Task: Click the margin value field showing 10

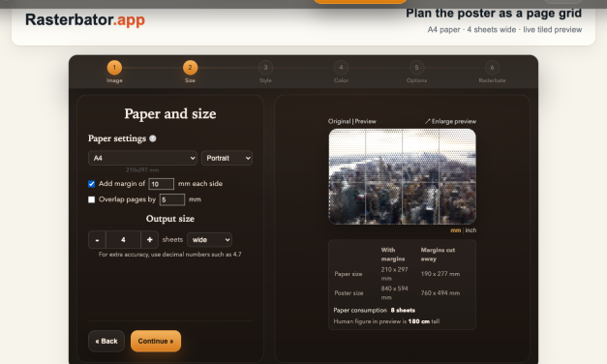Action: tap(161, 184)
